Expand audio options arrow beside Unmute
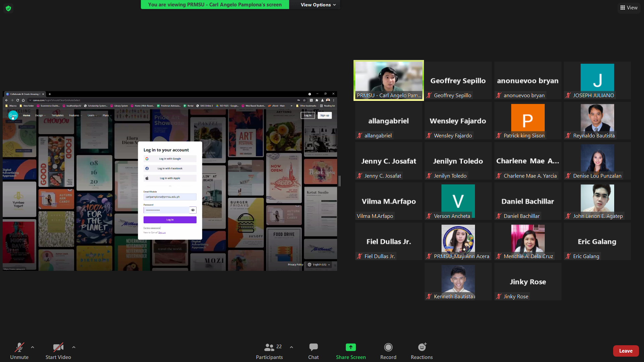 33,347
